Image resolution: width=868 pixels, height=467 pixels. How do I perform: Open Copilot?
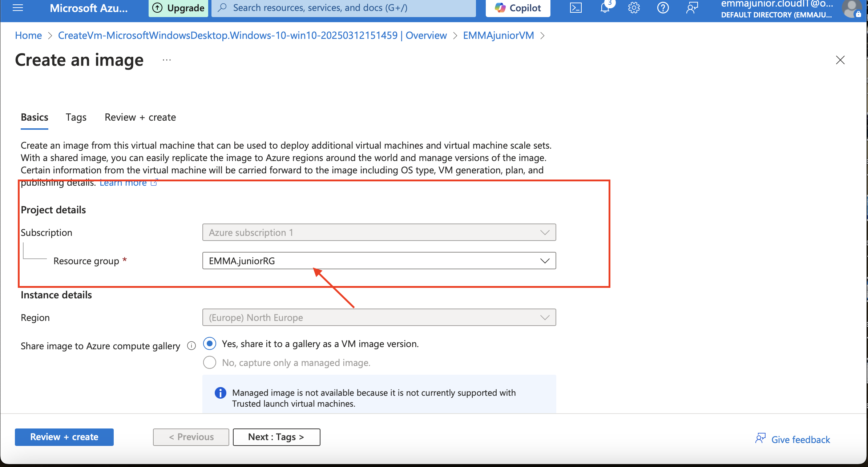tap(518, 8)
